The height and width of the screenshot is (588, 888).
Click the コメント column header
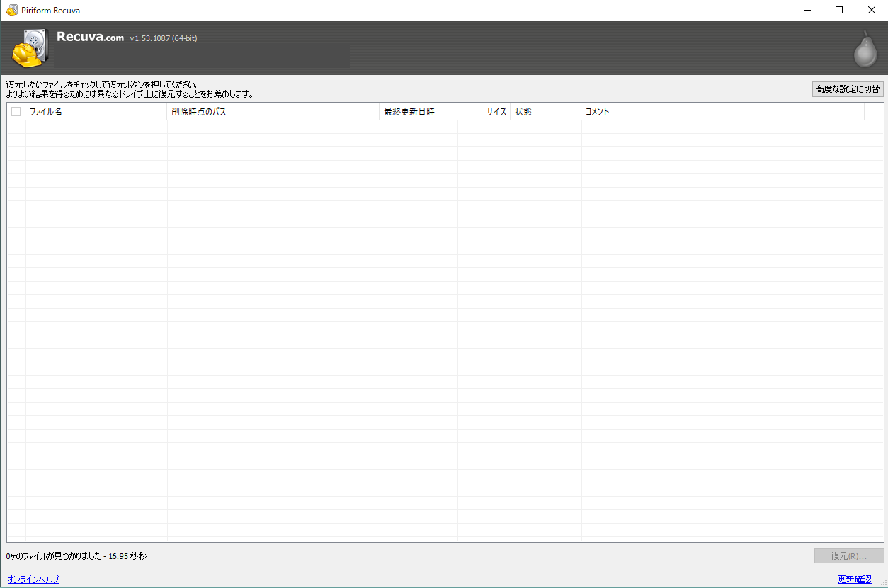click(x=722, y=112)
